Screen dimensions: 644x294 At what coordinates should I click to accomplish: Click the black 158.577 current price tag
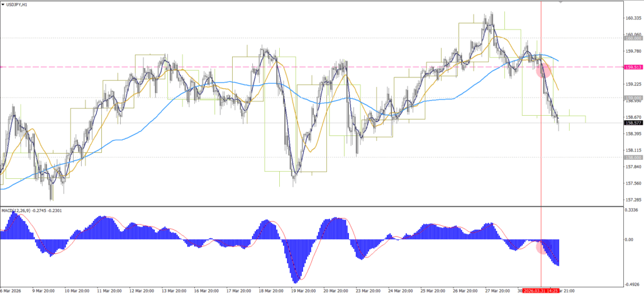tap(632, 123)
